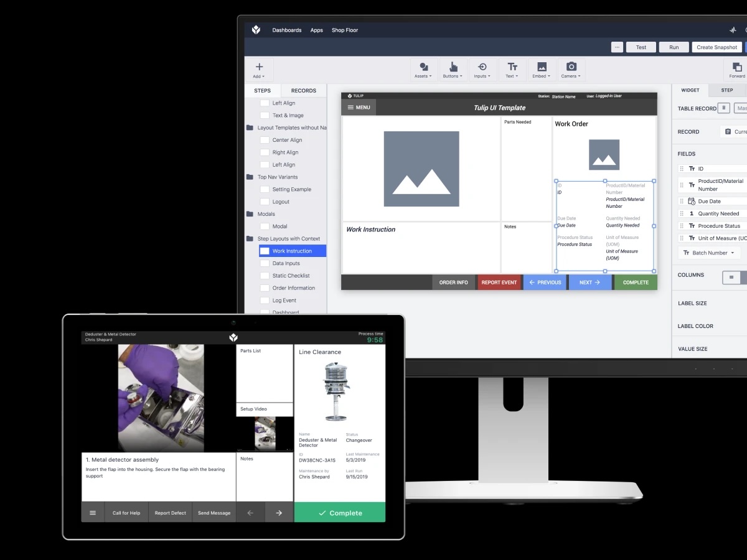
Task: Select the Work Instruction step
Action: pos(292,251)
